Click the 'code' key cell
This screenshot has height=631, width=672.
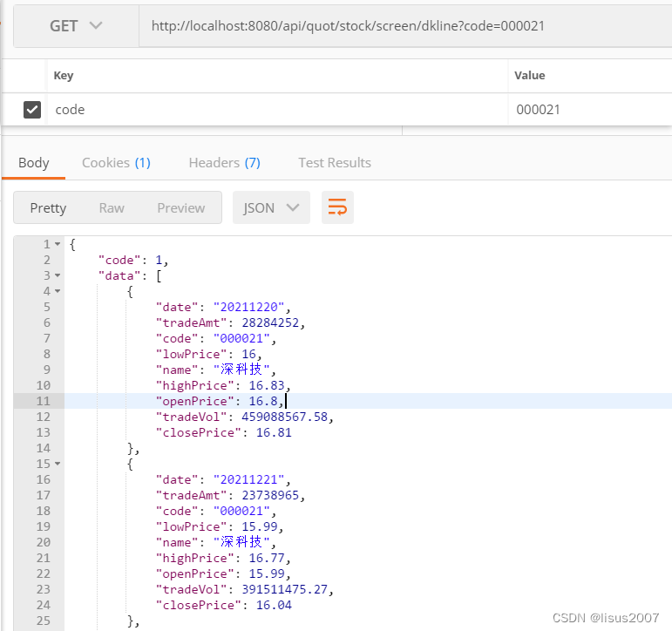(x=277, y=110)
